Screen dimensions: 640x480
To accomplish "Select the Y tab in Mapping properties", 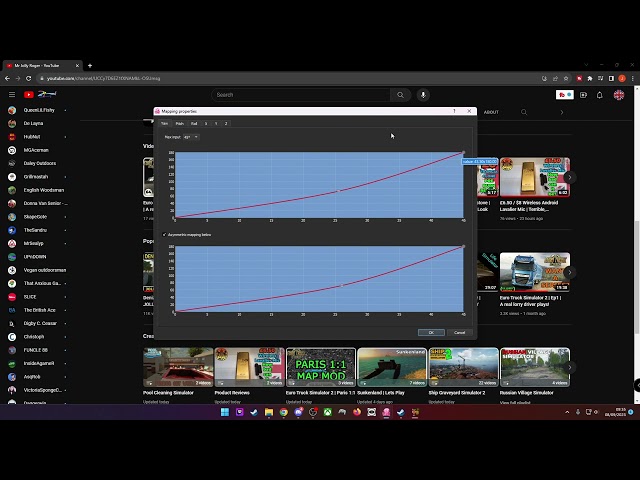I will 216,123.
